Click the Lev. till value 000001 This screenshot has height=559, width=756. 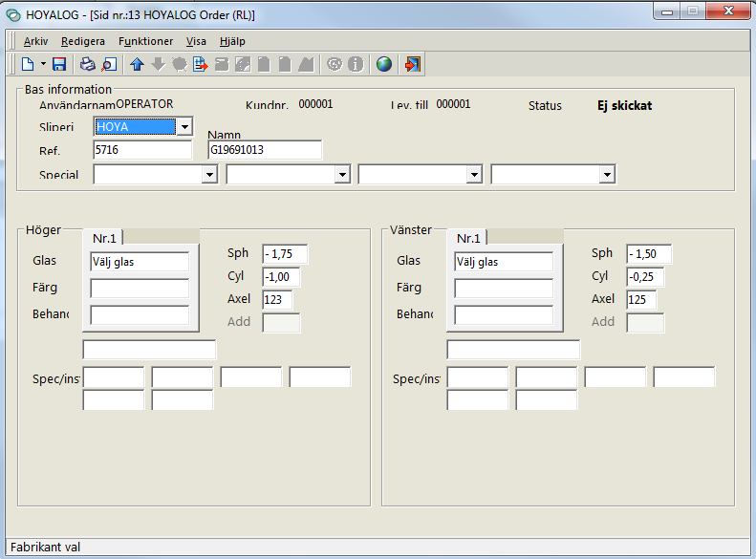[x=453, y=104]
